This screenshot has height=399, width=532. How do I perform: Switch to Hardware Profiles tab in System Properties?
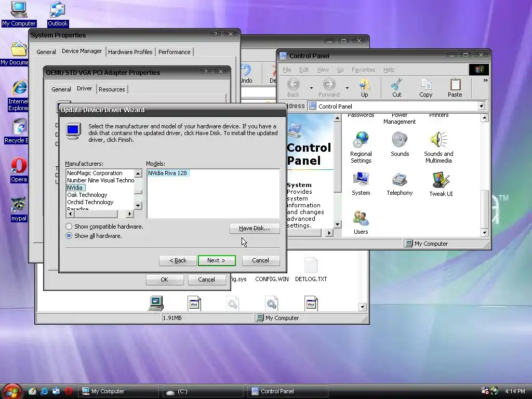(x=130, y=52)
